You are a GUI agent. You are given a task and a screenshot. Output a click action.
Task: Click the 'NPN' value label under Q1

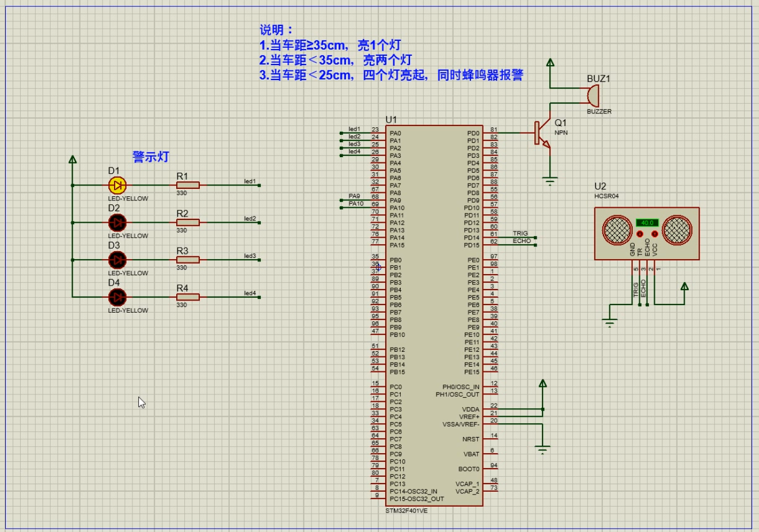click(561, 133)
